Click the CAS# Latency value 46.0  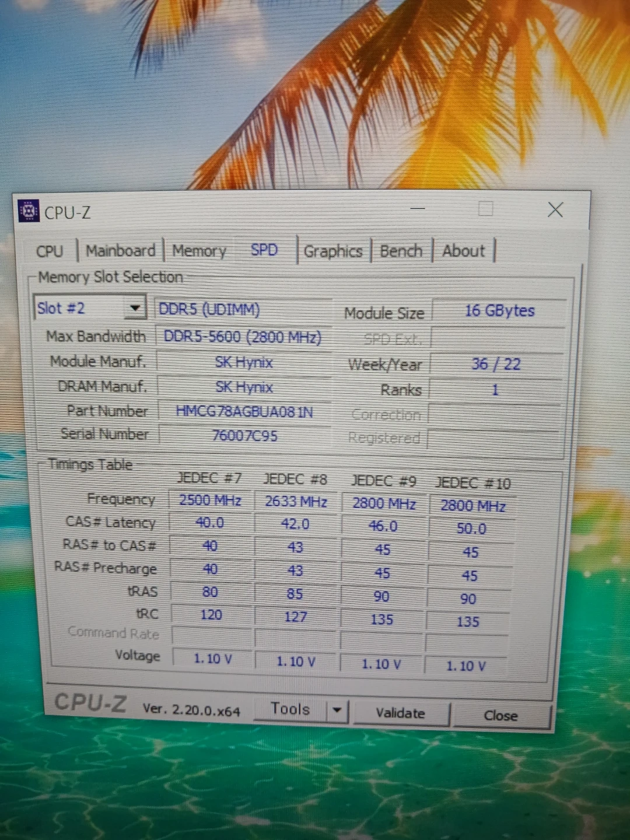click(x=383, y=526)
